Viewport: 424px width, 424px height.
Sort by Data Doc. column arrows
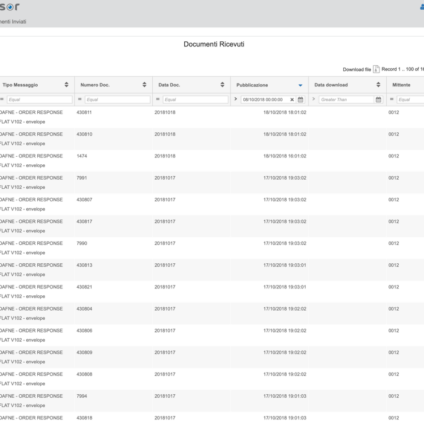point(222,85)
